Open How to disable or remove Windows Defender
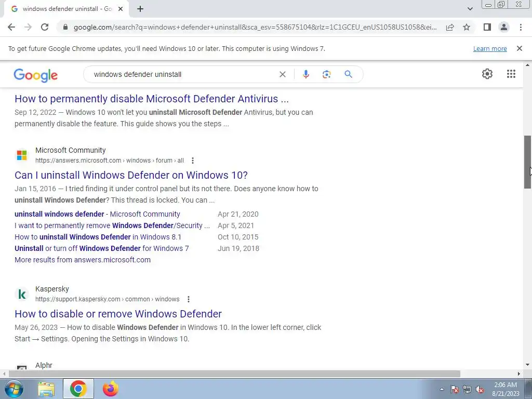532x399 pixels. click(118, 314)
